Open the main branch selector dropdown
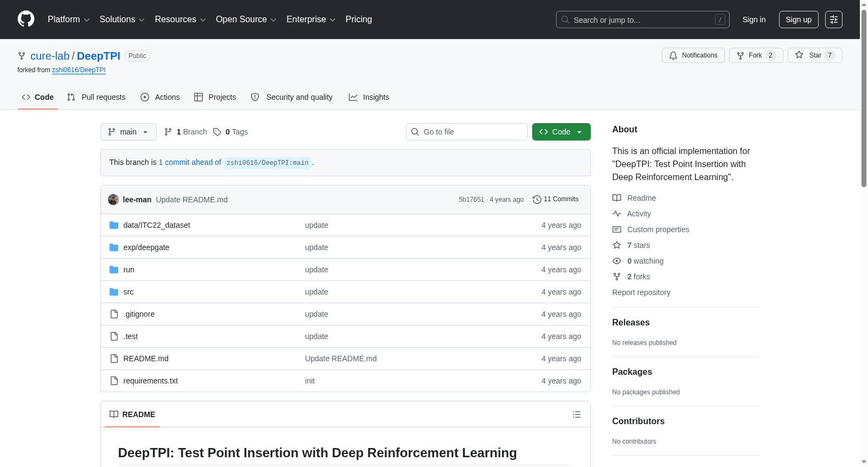The height and width of the screenshot is (467, 868). pos(129,132)
